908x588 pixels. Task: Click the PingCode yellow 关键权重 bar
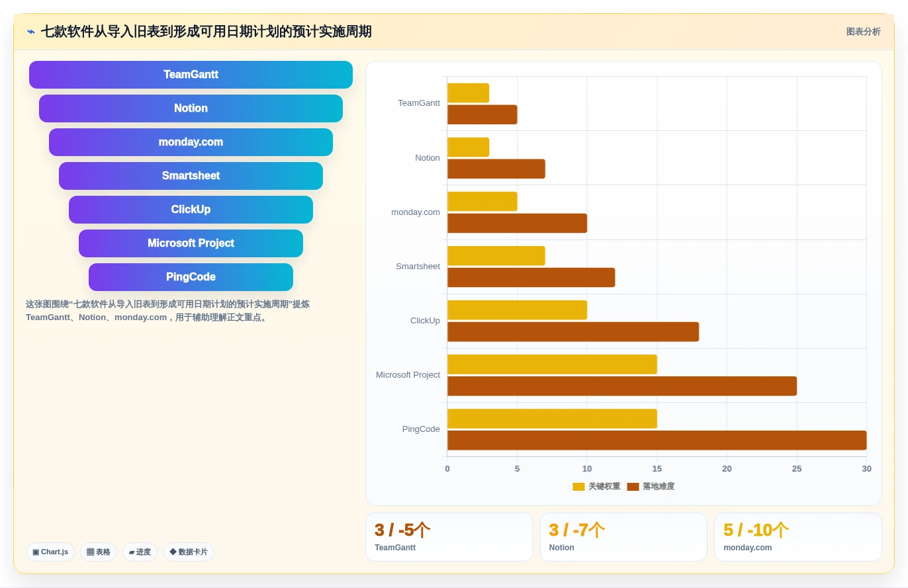(552, 418)
